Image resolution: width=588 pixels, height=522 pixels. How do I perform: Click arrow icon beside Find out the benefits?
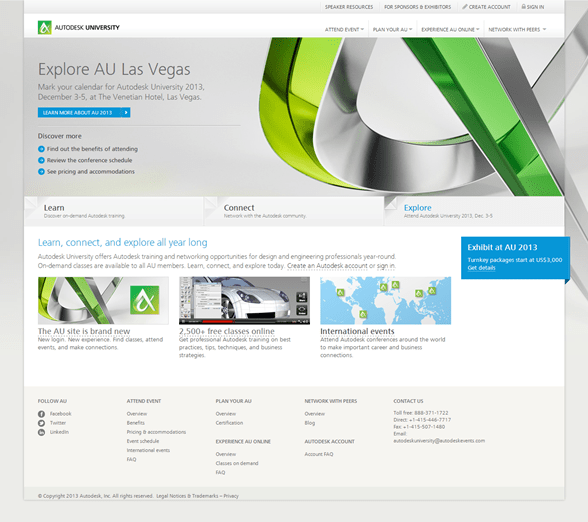coord(41,149)
